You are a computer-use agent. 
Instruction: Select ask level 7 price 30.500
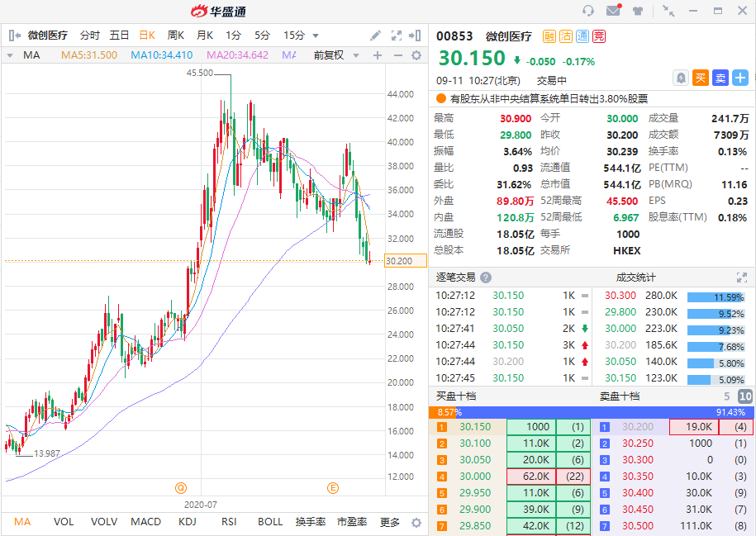click(x=637, y=526)
